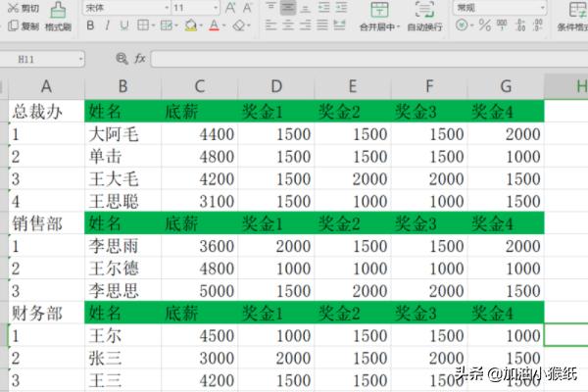Screen dimensions: 588x392
Task: Apply the yellow fill color bucket
Action: 190,25
